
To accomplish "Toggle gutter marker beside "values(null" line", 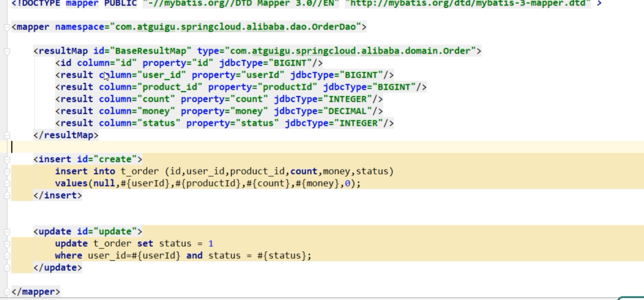I will point(7,184).
